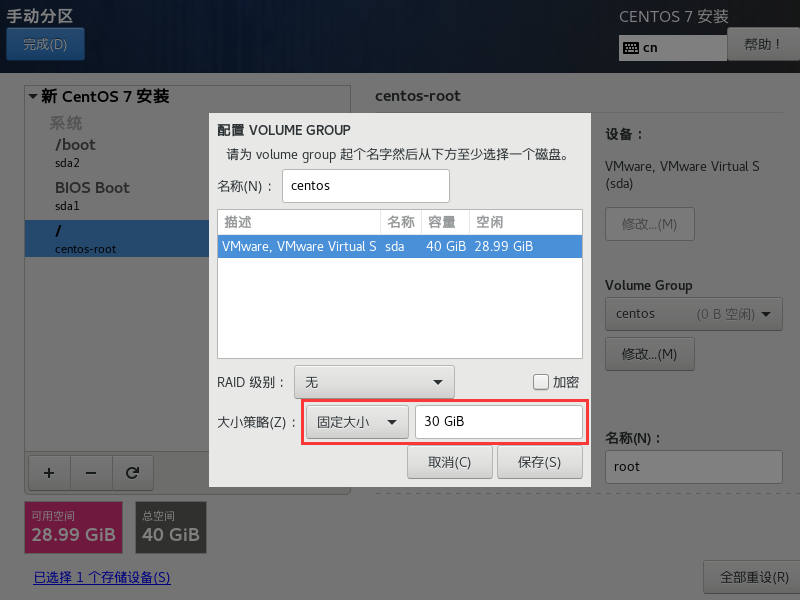Click the reload storage configuration icon
This screenshot has height=600, width=800.
click(132, 472)
